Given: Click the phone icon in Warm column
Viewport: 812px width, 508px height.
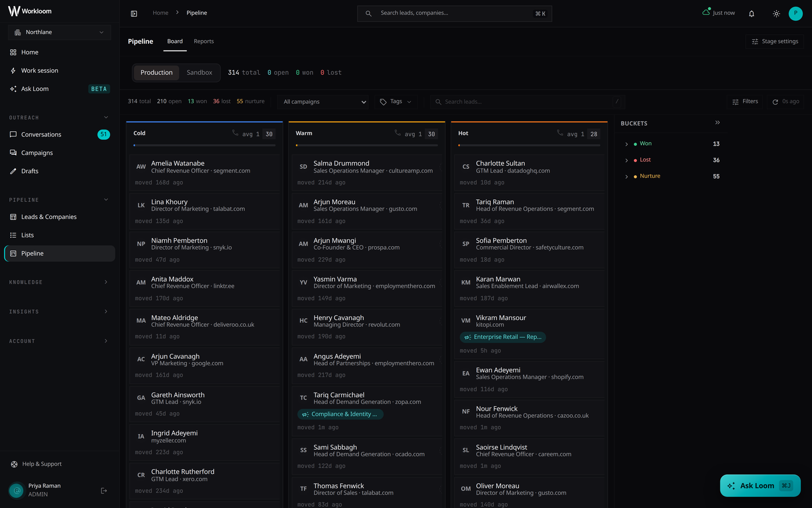Looking at the screenshot, I should pos(397,133).
